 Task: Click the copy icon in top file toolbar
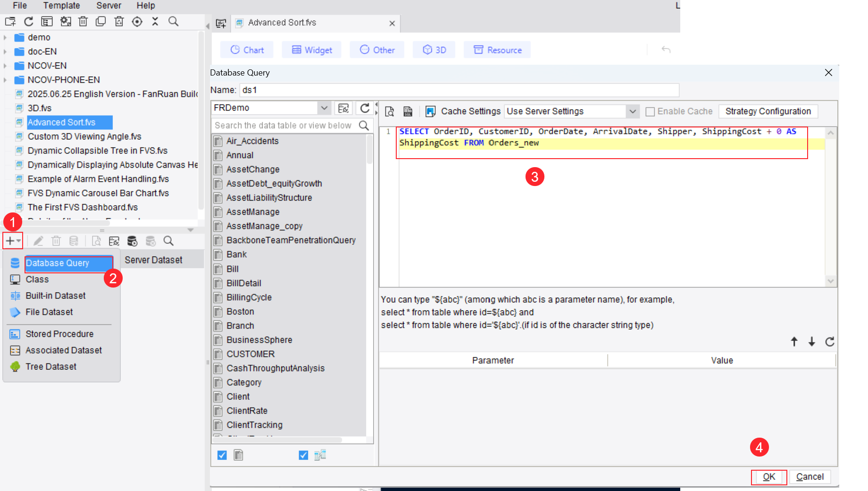(x=101, y=22)
